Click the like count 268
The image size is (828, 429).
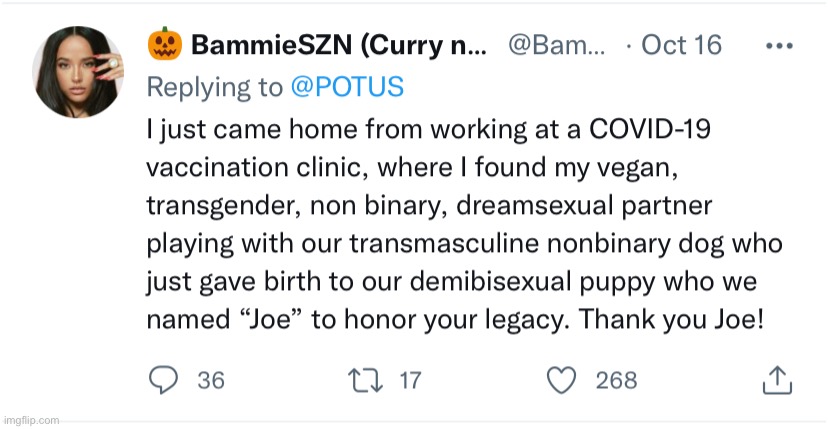(x=616, y=381)
